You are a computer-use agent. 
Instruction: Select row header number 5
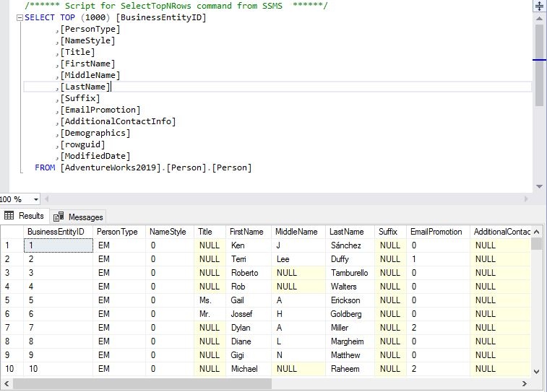point(12,300)
